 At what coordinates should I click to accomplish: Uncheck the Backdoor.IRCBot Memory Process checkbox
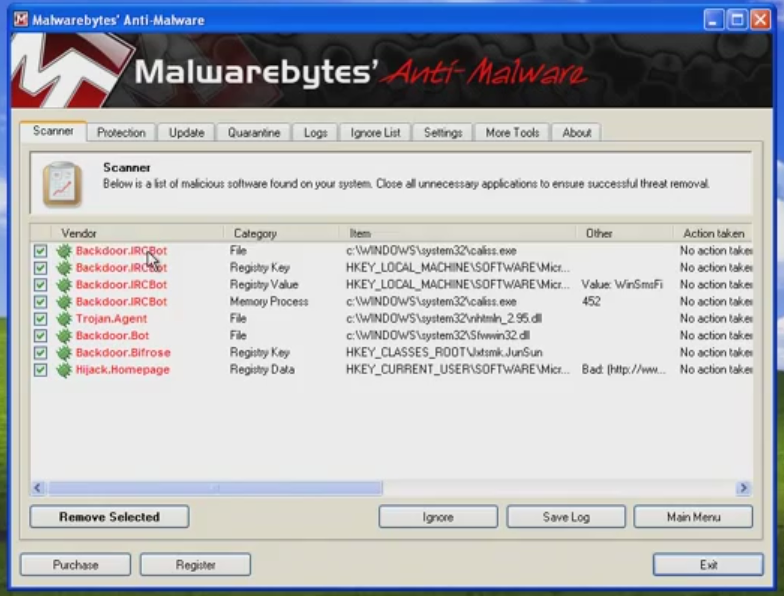tap(40, 302)
